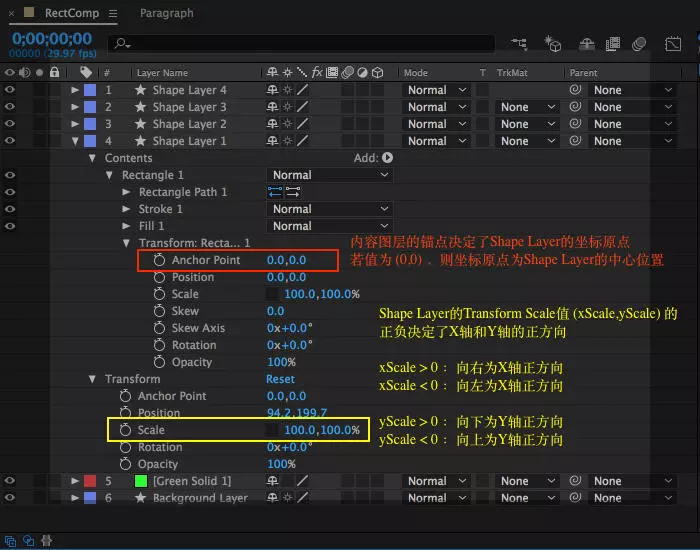Open Mode dropdown for Shape Layer 4

tap(436, 90)
